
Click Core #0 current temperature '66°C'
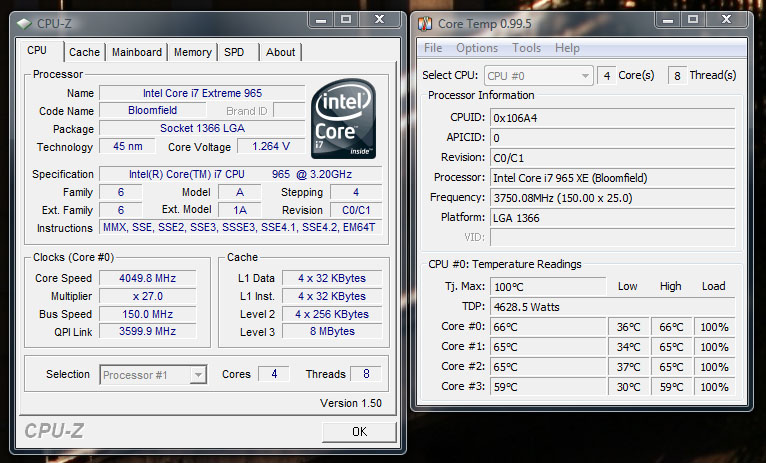[548, 327]
